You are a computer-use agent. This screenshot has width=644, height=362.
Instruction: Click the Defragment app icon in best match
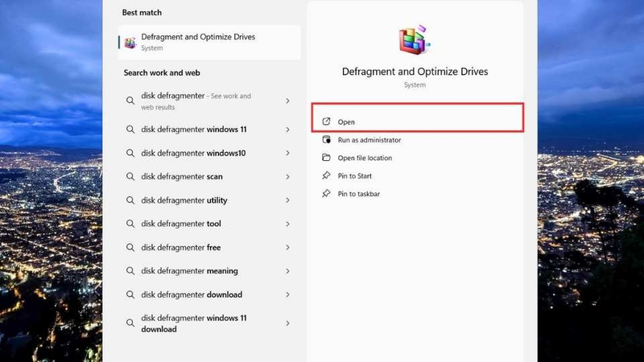pyautogui.click(x=130, y=43)
